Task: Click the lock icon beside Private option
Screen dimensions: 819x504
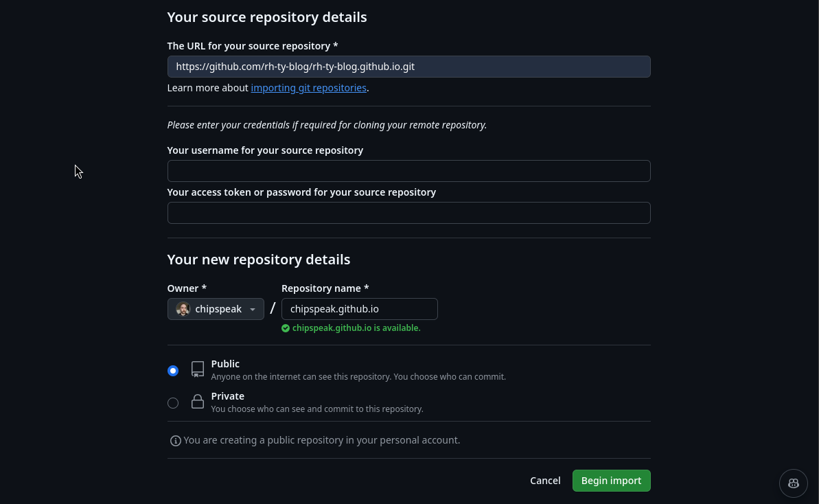Action: [x=197, y=401]
